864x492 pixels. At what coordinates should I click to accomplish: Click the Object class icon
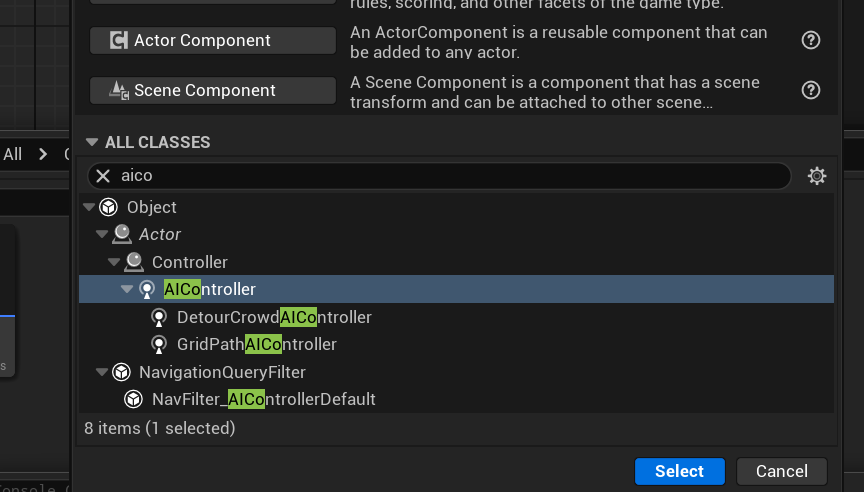point(109,207)
